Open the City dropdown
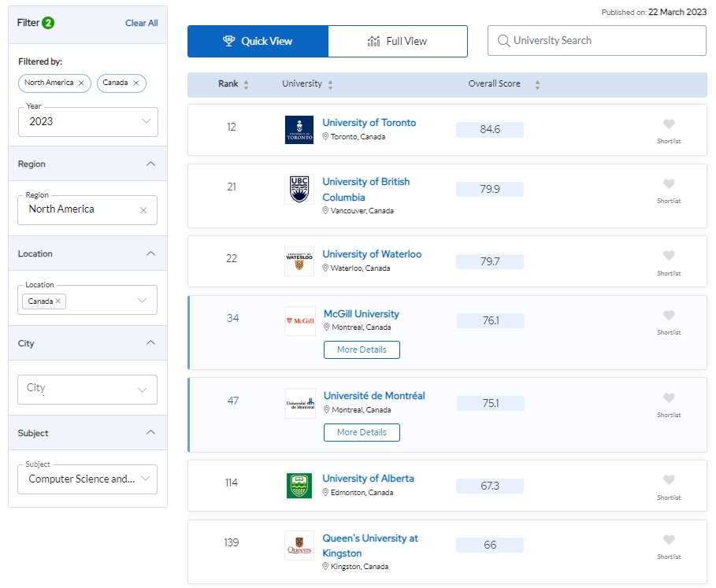 pyautogui.click(x=88, y=389)
